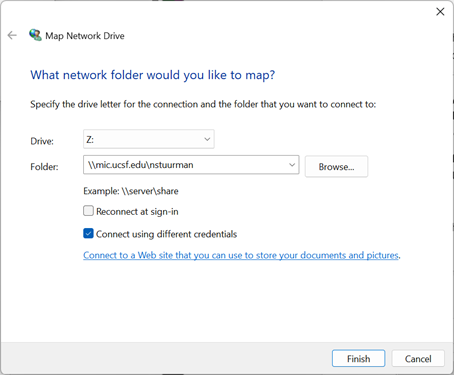Click the Browse... button
The width and height of the screenshot is (454, 375).
pos(336,166)
